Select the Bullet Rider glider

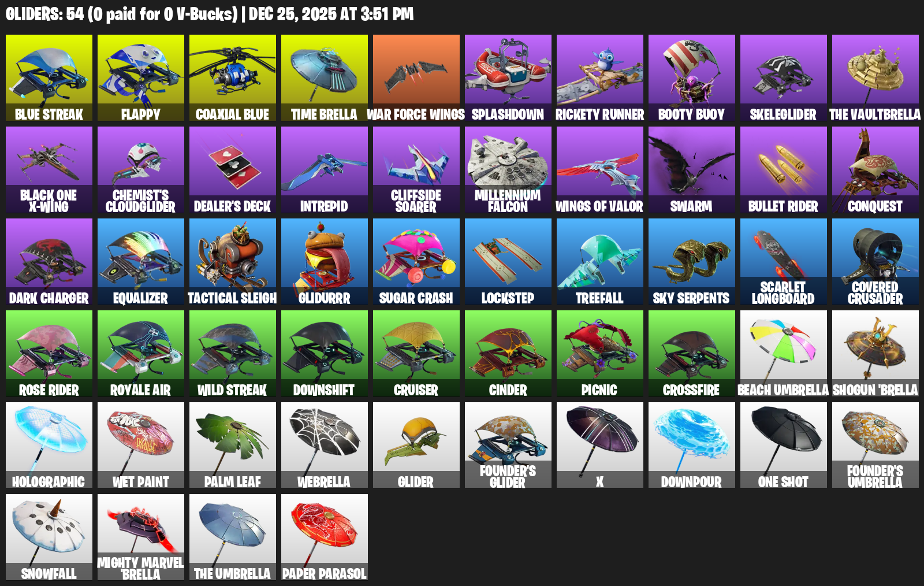pos(784,170)
